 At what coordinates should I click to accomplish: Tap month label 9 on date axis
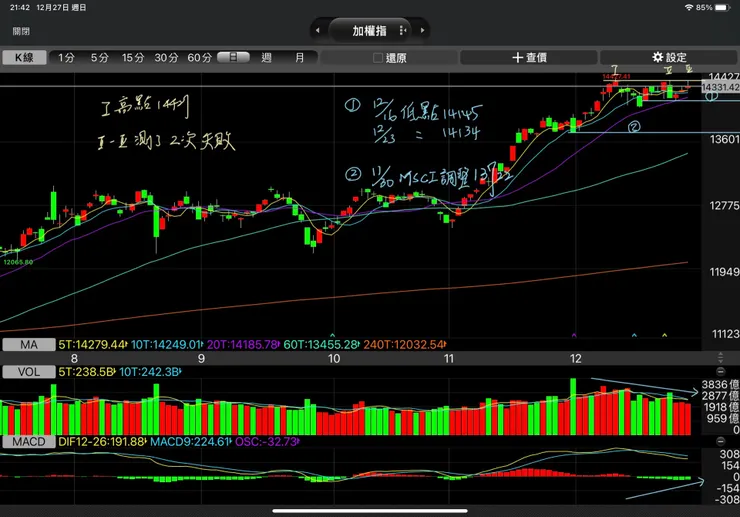click(202, 359)
